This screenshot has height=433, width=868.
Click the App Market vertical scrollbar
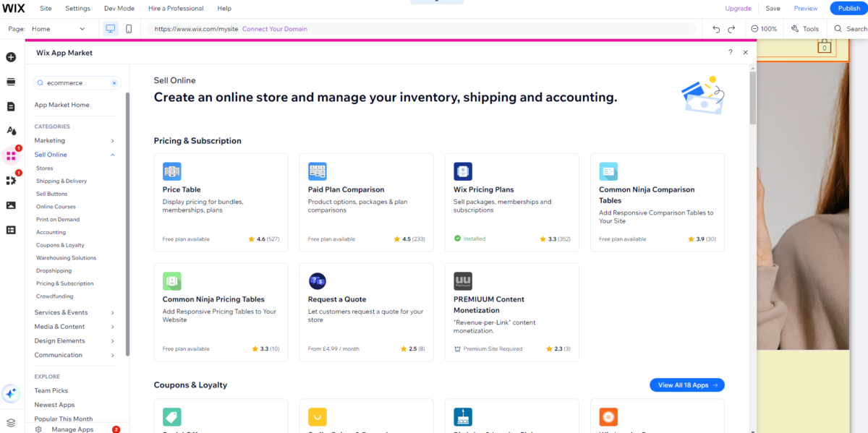(x=752, y=98)
